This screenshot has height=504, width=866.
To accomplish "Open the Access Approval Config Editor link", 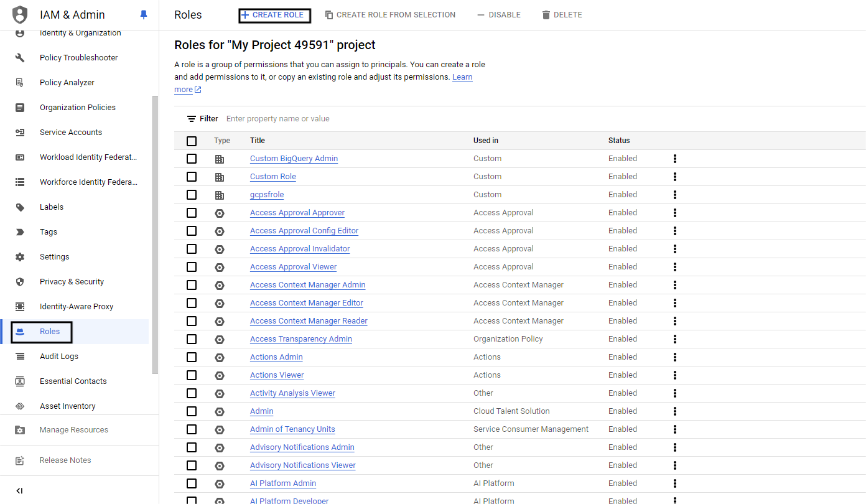I will pyautogui.click(x=304, y=231).
